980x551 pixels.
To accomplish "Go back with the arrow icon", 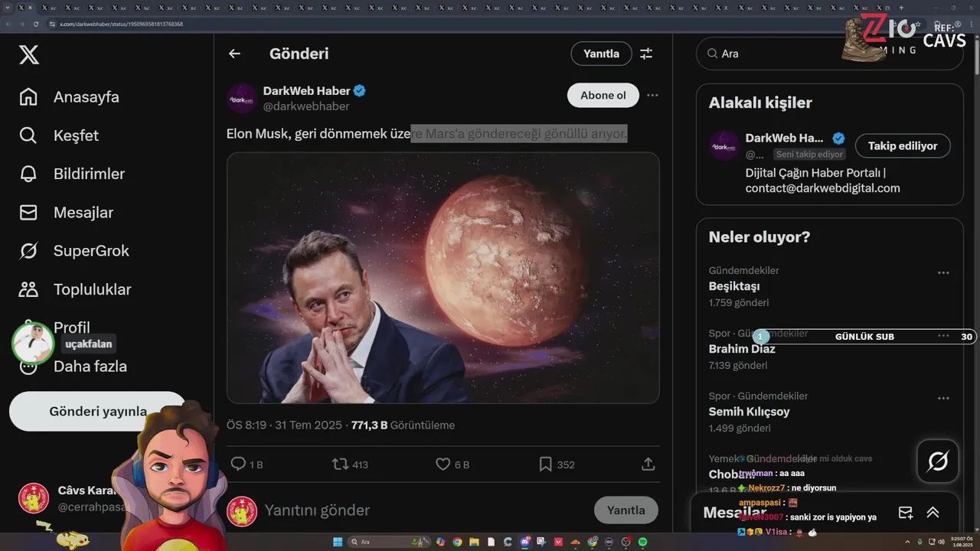I will (234, 54).
